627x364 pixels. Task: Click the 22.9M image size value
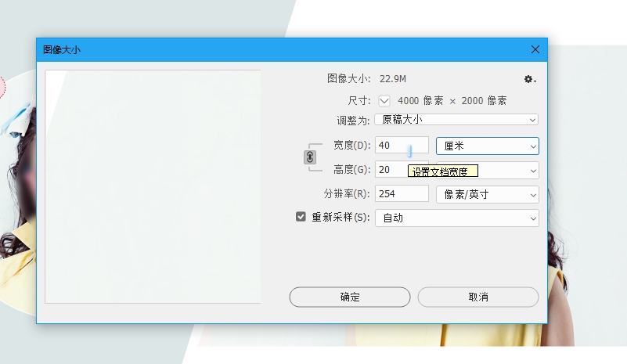coord(393,79)
